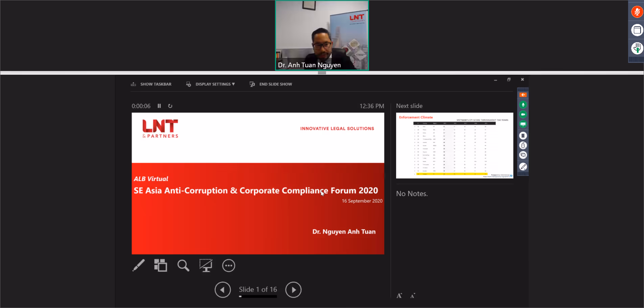This screenshot has height=308, width=644.
Task: Collapse the control panel with orange arrow
Action: click(523, 95)
